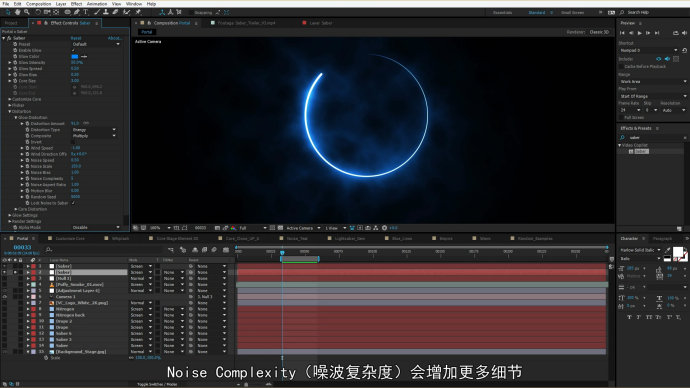The image size is (690, 388).
Task: Select the Brush tool
Action: coord(97,12)
